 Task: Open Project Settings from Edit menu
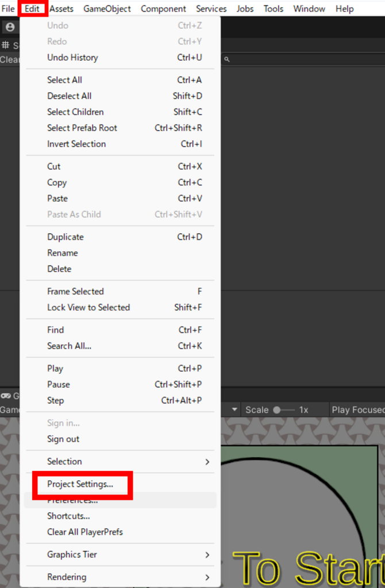(80, 484)
